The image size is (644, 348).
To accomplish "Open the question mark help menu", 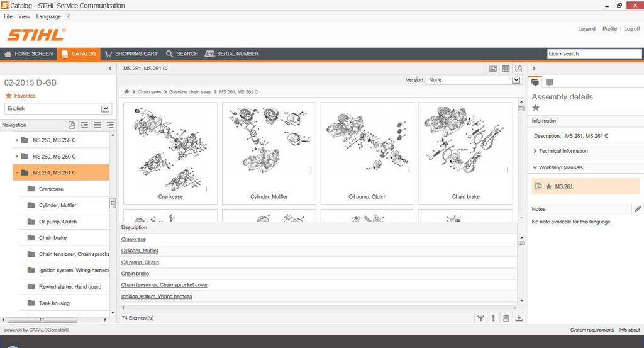I will point(68,16).
